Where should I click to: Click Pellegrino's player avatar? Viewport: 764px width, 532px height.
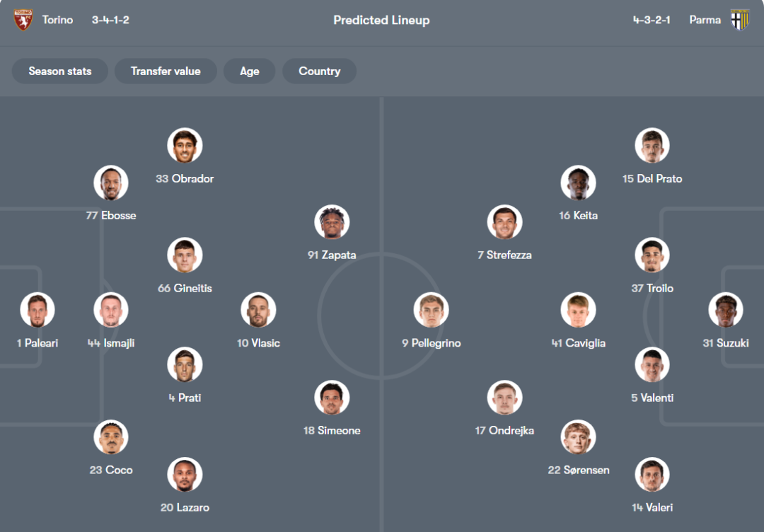pyautogui.click(x=431, y=310)
